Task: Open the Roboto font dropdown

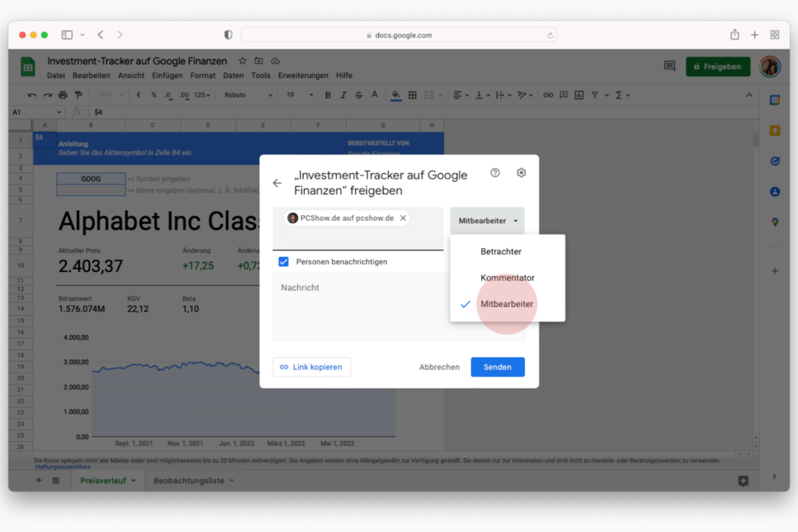Action: [x=248, y=95]
